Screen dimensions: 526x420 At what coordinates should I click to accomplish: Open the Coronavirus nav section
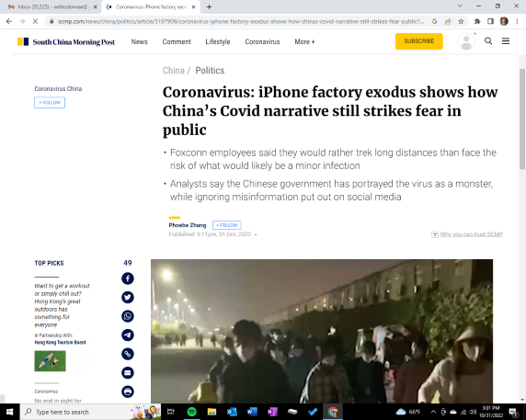coord(262,42)
